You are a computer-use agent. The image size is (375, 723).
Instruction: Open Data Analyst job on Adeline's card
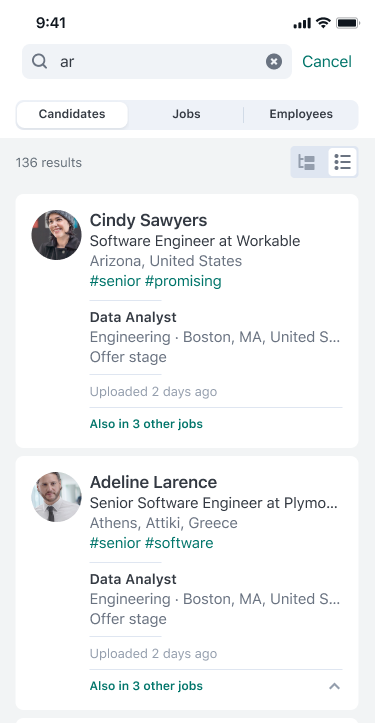(x=133, y=579)
